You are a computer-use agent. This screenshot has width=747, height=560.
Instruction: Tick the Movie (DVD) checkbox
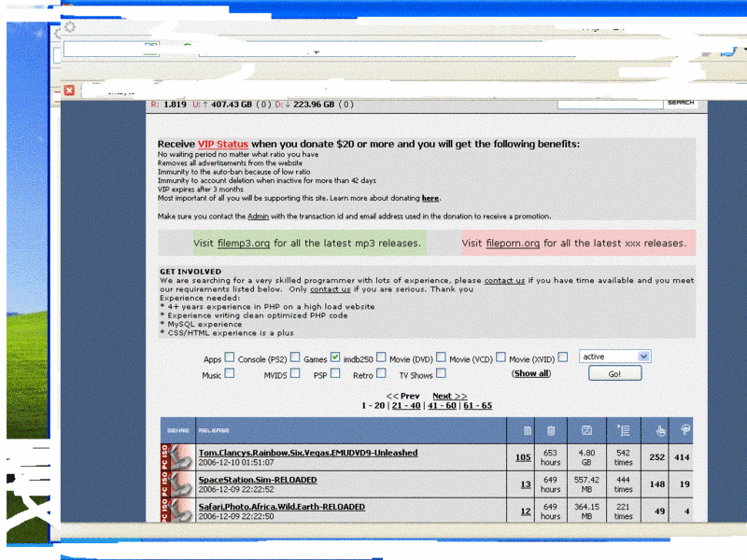coord(441,357)
